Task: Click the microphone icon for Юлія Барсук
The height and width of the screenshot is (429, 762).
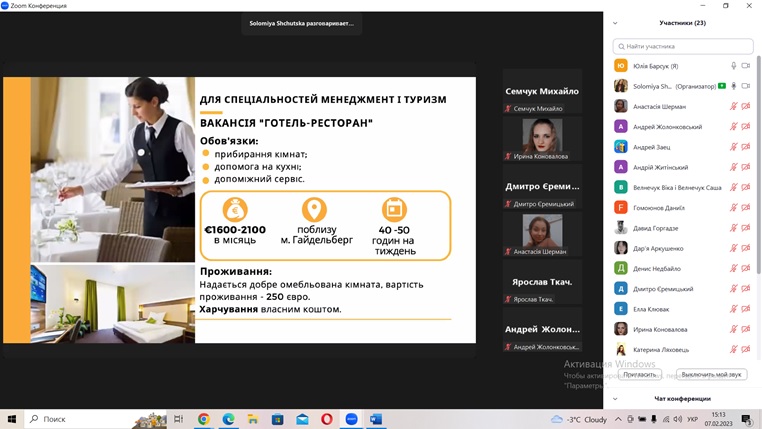Action: (734, 66)
